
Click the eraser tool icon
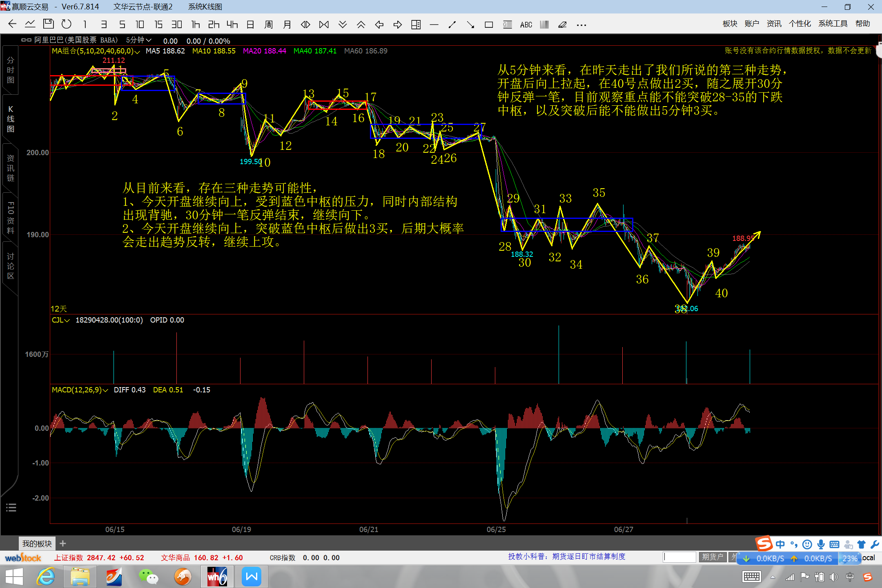pos(562,25)
